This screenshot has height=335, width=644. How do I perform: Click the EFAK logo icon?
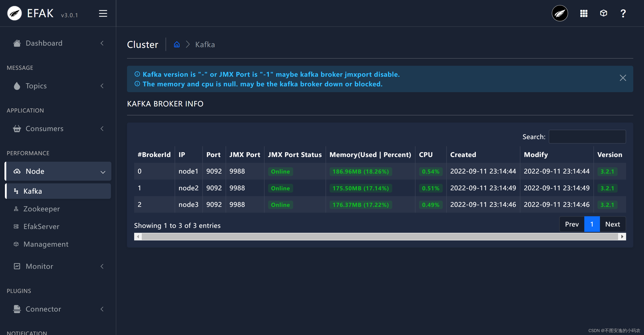15,13
